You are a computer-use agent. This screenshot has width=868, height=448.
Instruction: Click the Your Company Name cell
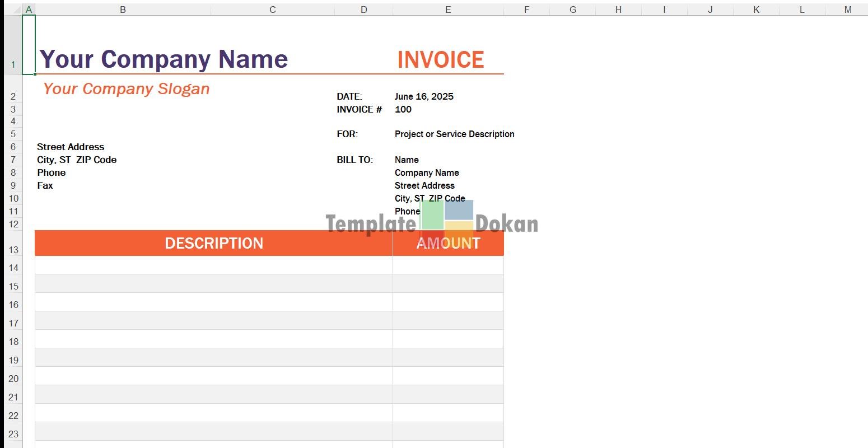(164, 59)
